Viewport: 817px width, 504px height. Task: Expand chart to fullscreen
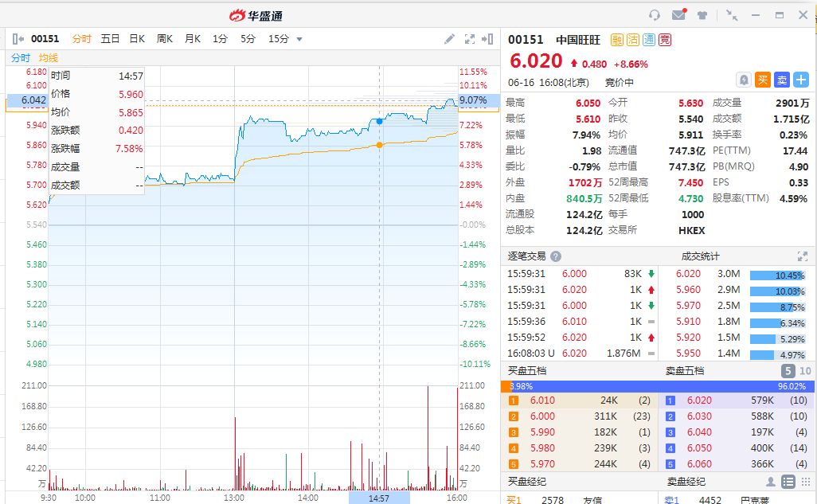click(470, 39)
